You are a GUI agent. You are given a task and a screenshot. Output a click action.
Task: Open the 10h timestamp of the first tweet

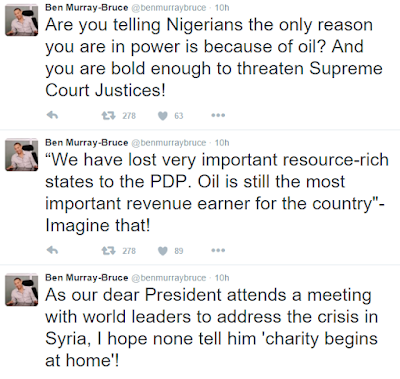tap(222, 7)
